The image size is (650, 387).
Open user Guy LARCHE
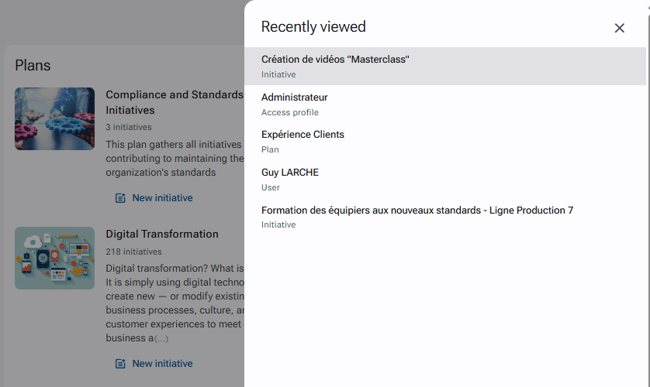pos(445,179)
